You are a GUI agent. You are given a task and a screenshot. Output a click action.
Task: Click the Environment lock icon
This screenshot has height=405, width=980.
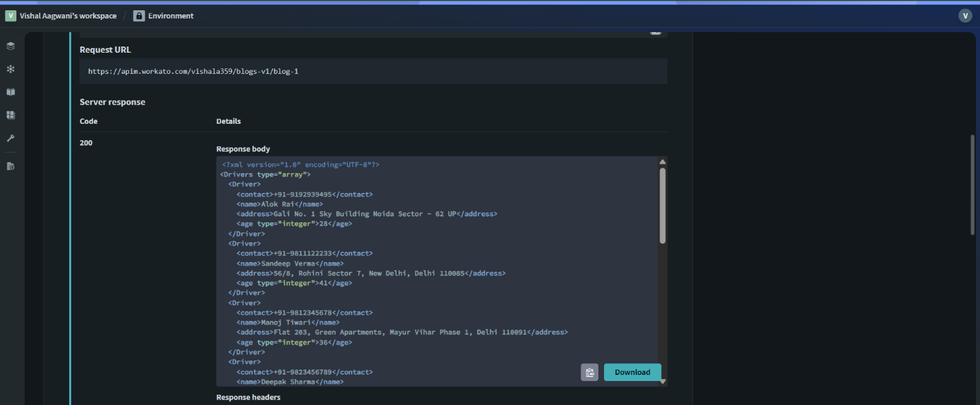[x=139, y=16]
